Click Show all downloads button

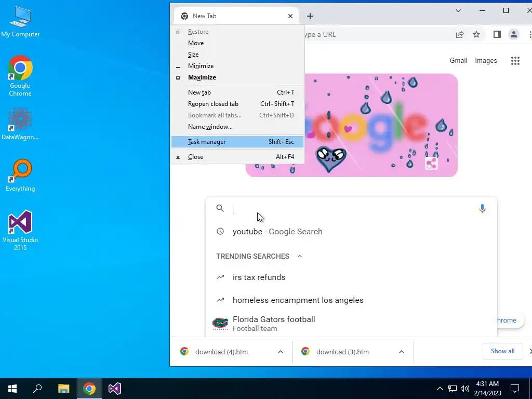[502, 352]
